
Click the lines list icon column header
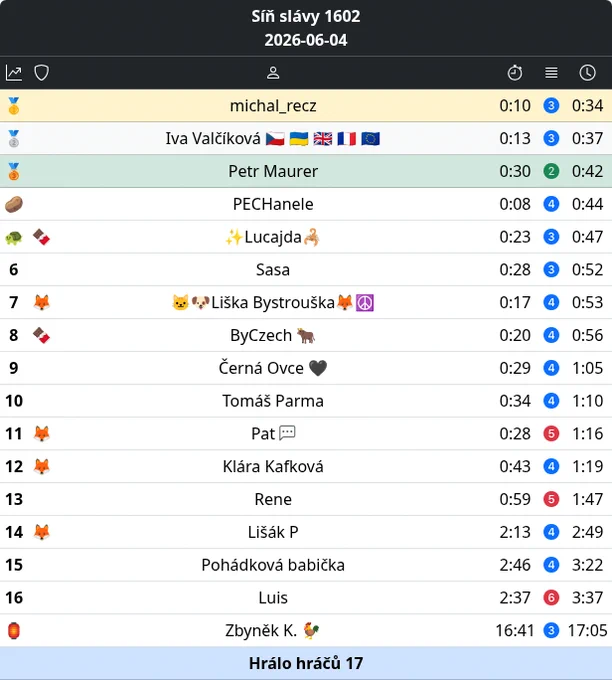coord(551,73)
